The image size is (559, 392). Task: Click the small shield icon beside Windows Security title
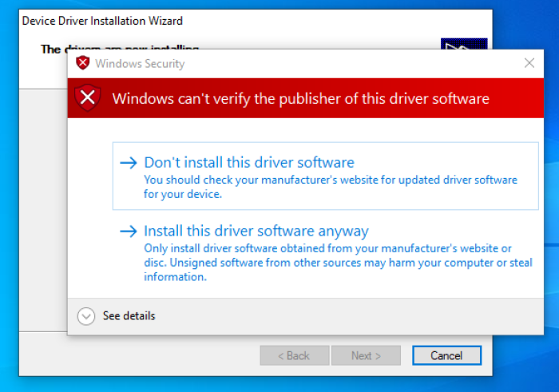tap(82, 63)
